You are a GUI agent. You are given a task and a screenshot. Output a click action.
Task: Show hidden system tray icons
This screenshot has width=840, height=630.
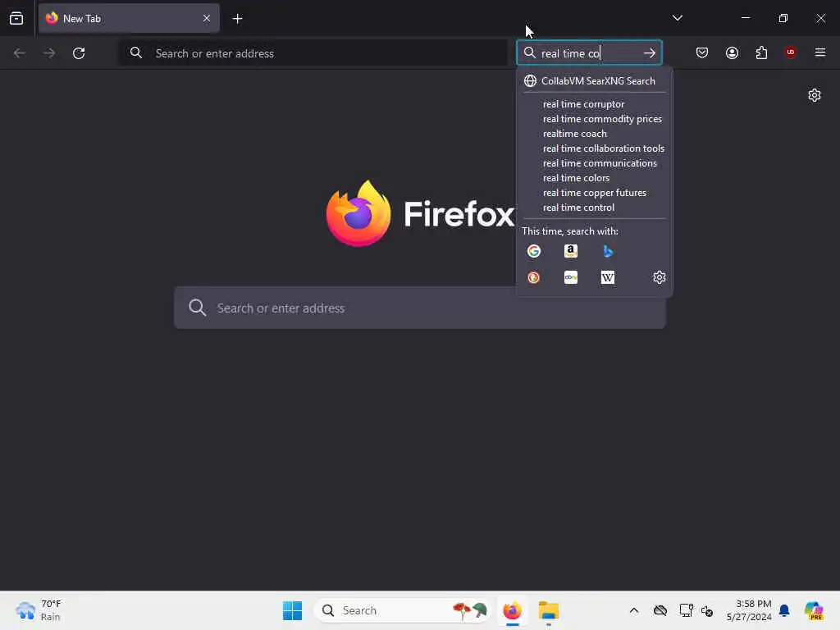coord(634,610)
